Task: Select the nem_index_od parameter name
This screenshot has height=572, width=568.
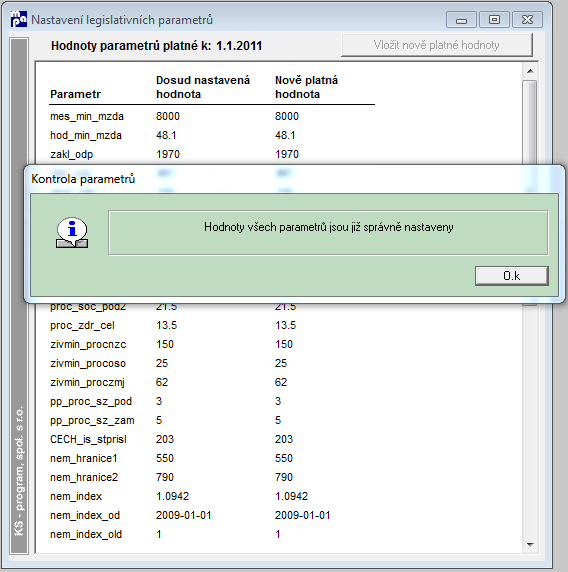Action: click(85, 515)
